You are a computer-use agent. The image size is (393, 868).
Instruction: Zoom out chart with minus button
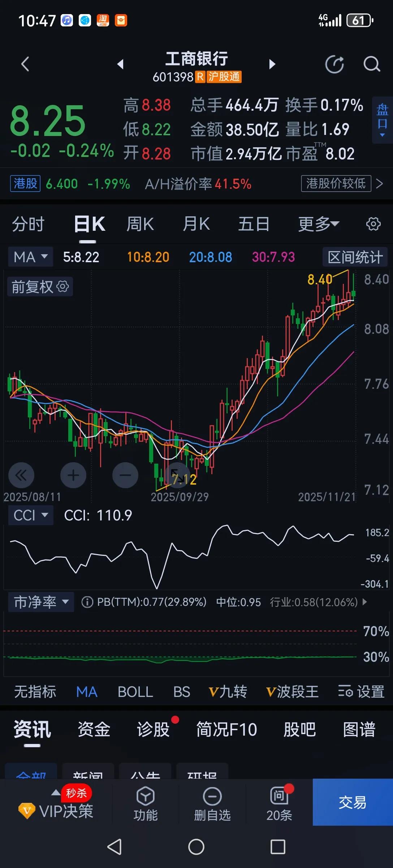[x=125, y=475]
